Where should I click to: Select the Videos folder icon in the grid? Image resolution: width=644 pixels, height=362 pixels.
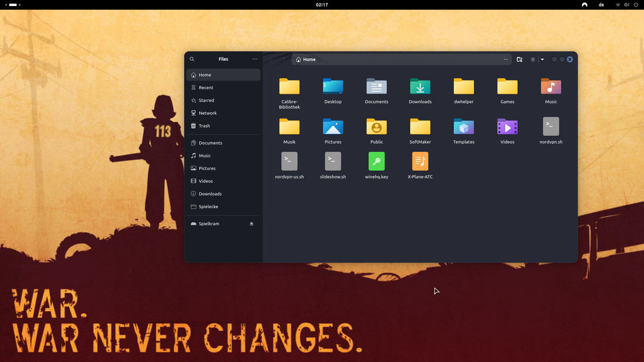click(x=508, y=127)
